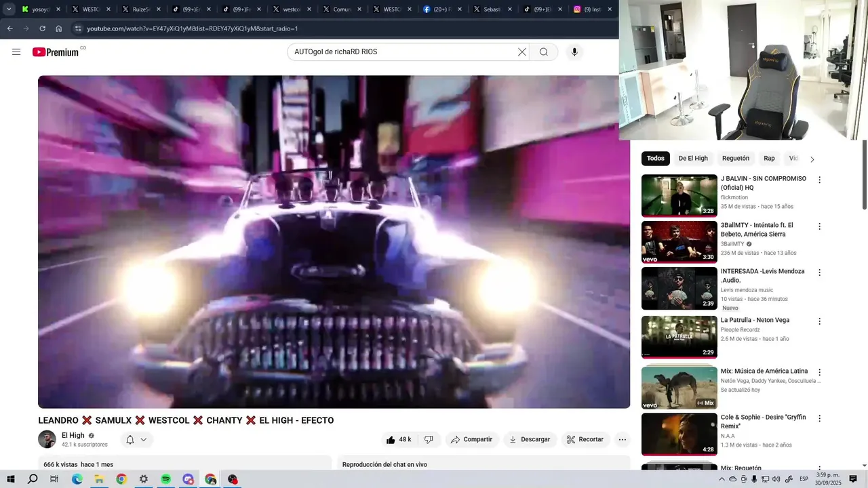Image resolution: width=868 pixels, height=488 pixels.
Task: Open the volume icon in the system tray
Action: [x=776, y=479]
